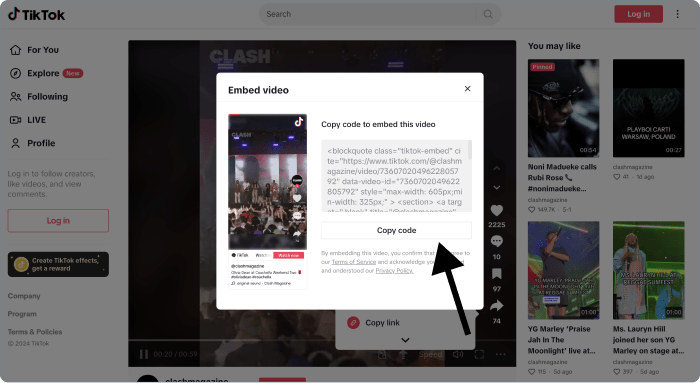Pause the video playback
The height and width of the screenshot is (383, 700).
pyautogui.click(x=144, y=354)
